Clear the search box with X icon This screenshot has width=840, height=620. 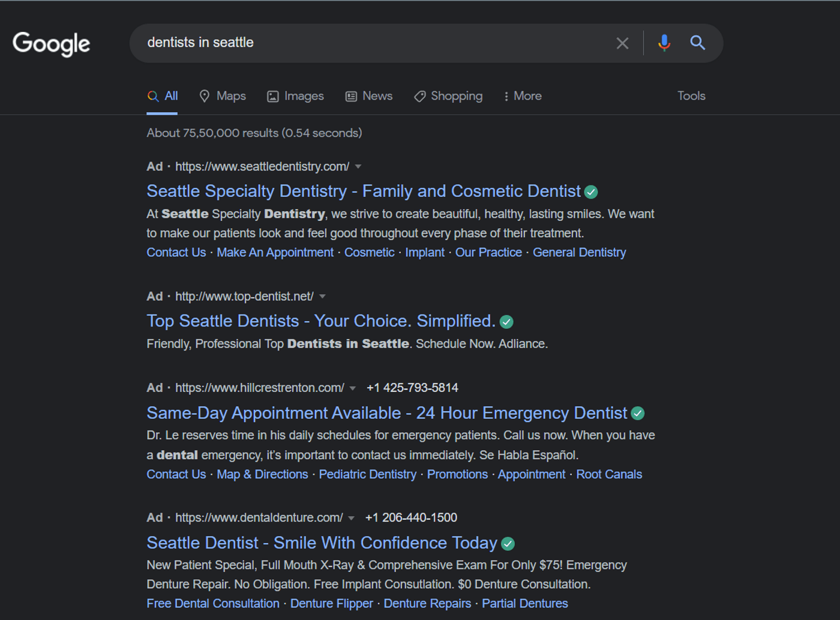(x=622, y=43)
